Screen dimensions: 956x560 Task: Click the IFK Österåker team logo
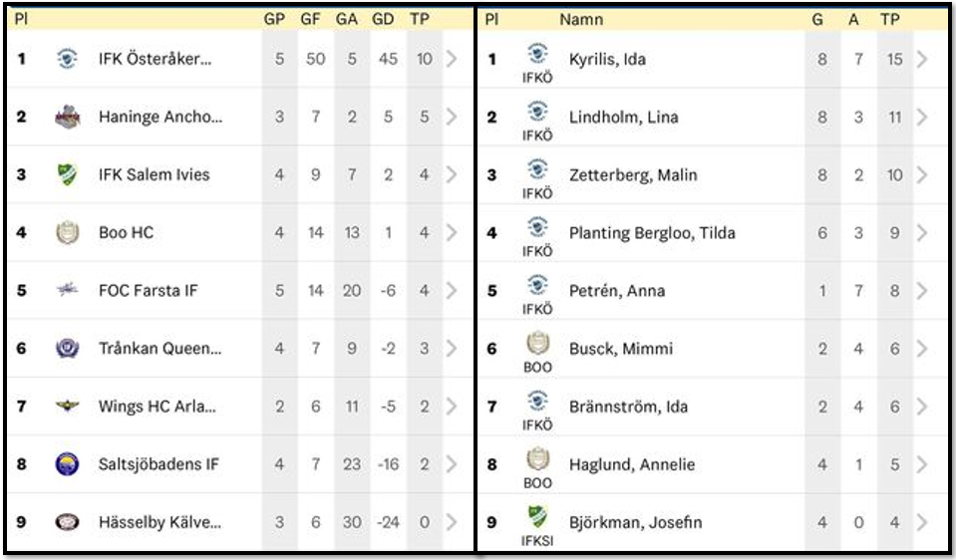click(67, 59)
